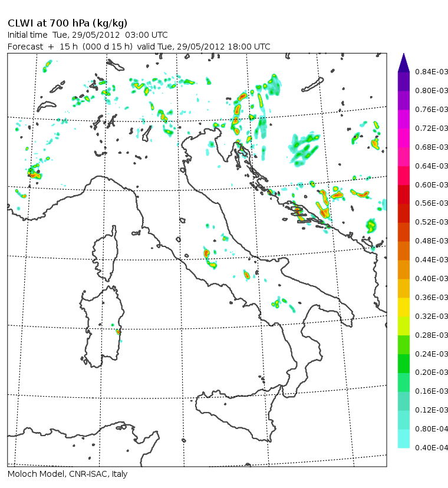Select the purple swatch between 0.76E-03 and 0.80E-03
Image resolution: width=448 pixels, height=488 pixels.
[404, 100]
